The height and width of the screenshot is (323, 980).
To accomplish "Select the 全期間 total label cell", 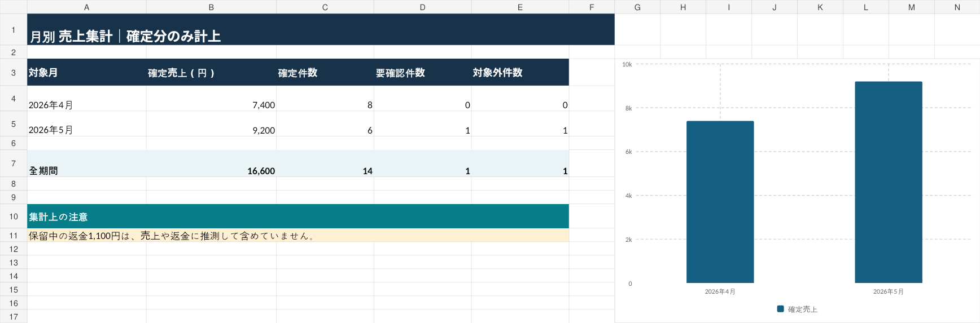I will pos(86,163).
